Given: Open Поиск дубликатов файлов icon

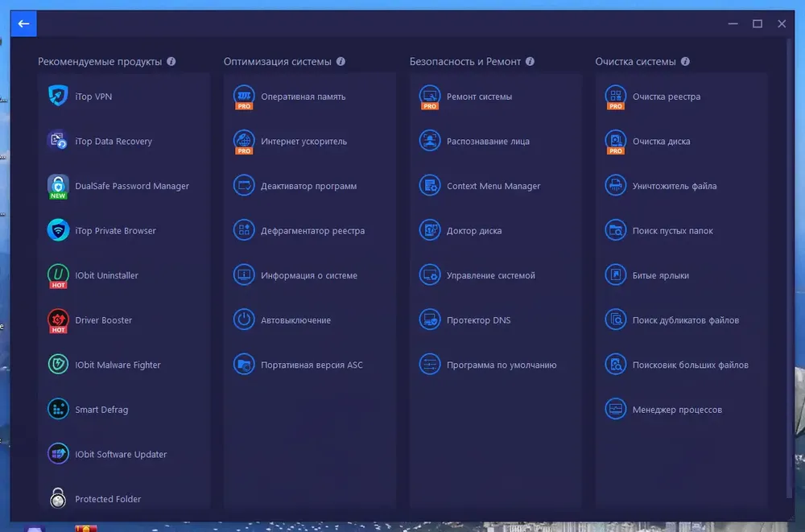Looking at the screenshot, I should tap(616, 320).
